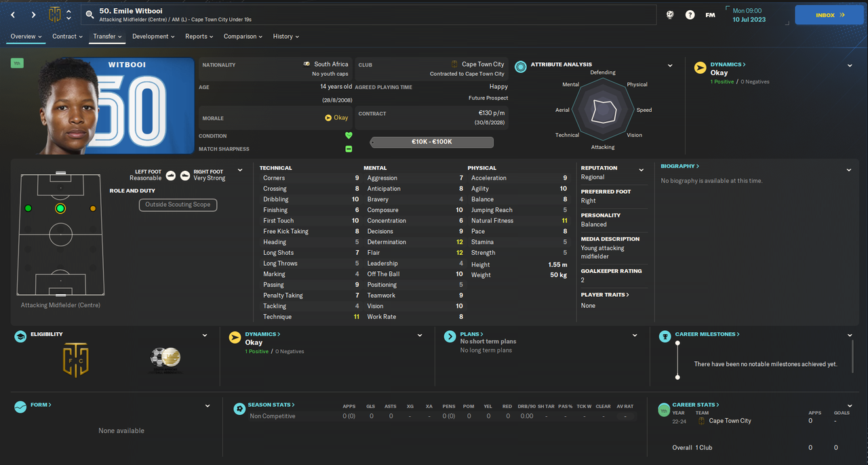Open the help question mark icon
Viewport: 868px width, 465px height.
pyautogui.click(x=690, y=15)
